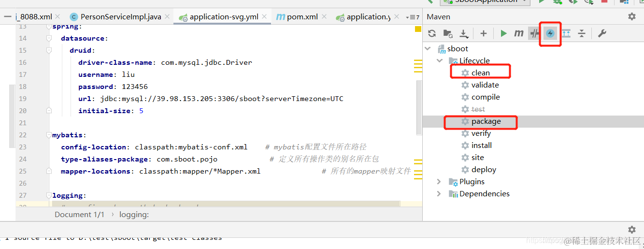Generate sources and update folders icon
The image size is (644, 249).
(x=448, y=33)
